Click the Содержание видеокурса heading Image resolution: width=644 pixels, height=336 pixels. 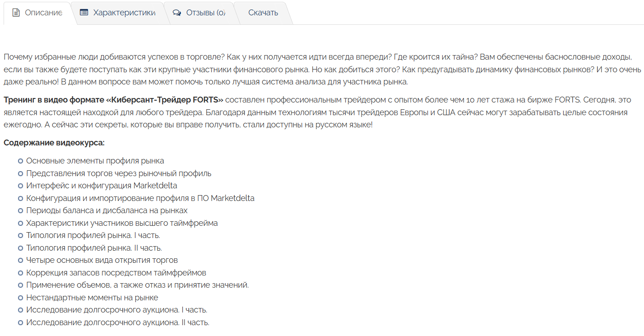click(54, 143)
